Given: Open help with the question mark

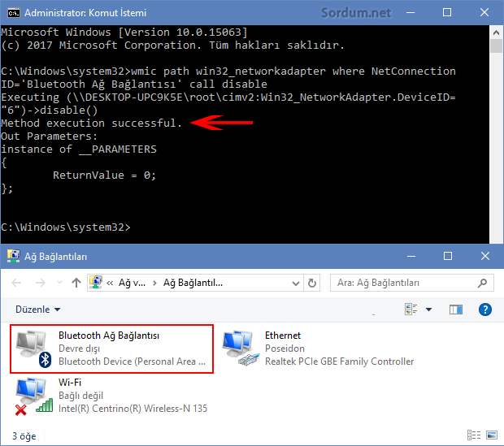Looking at the screenshot, I should 485,310.
